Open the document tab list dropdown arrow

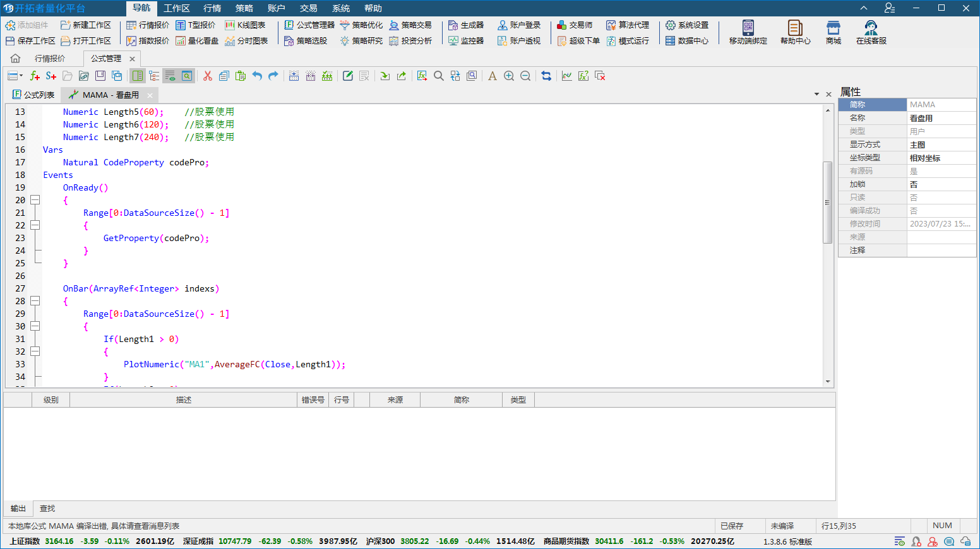tap(816, 95)
